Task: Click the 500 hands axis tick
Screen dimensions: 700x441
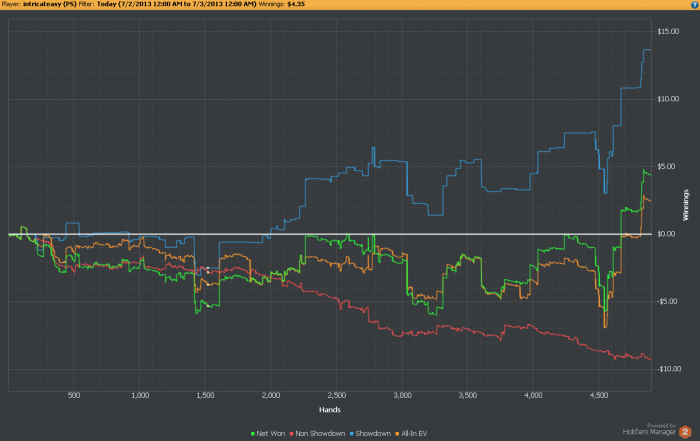Action: [x=74, y=395]
